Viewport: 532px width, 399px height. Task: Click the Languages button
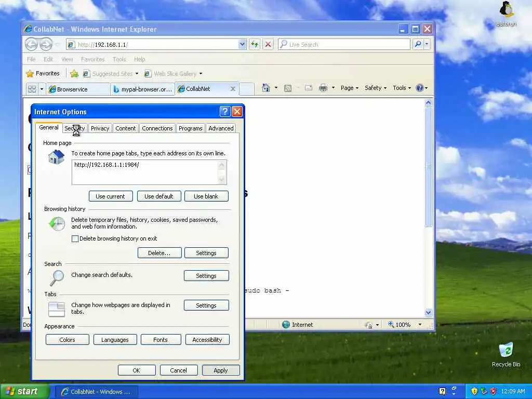point(115,340)
